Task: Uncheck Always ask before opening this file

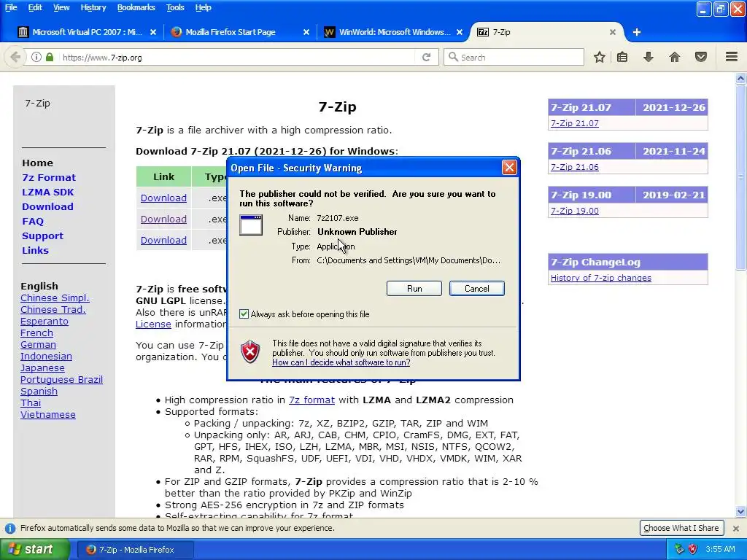Action: [244, 314]
